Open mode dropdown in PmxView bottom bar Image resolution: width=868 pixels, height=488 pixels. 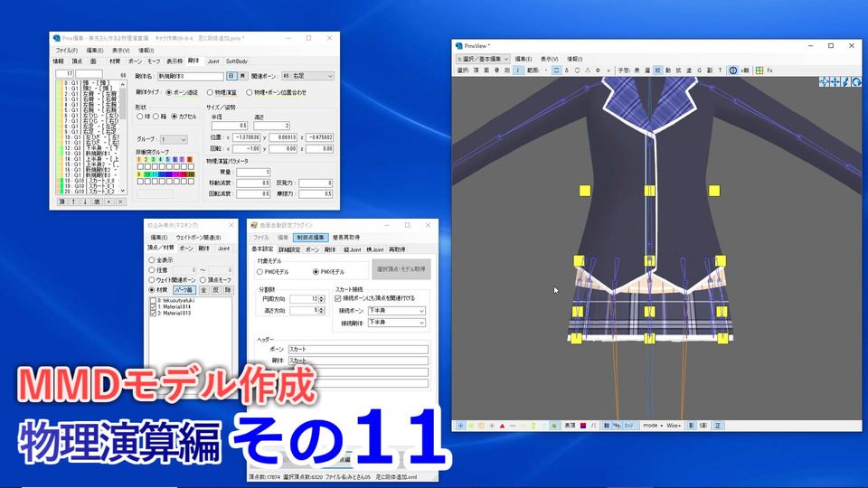(653, 426)
